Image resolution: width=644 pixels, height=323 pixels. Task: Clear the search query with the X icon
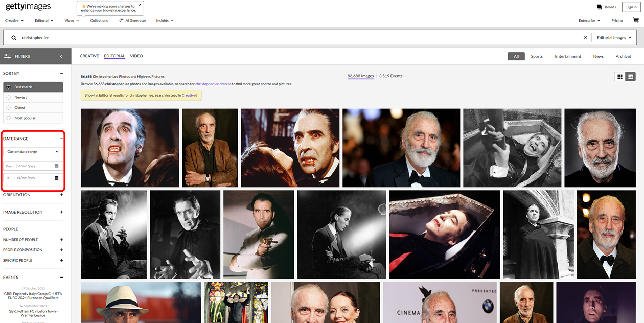(585, 37)
